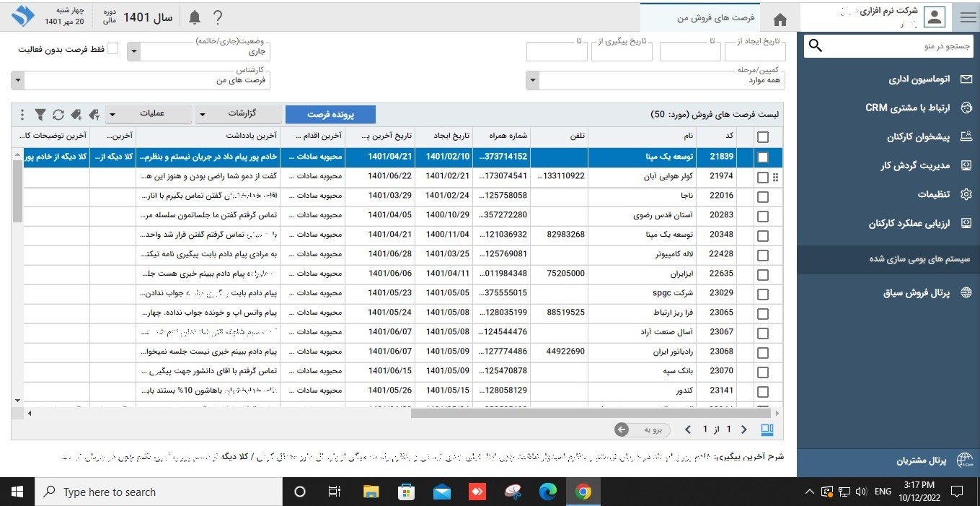Click the go-to-page arrow button
This screenshot has width=980, height=506.
pyautogui.click(x=622, y=429)
